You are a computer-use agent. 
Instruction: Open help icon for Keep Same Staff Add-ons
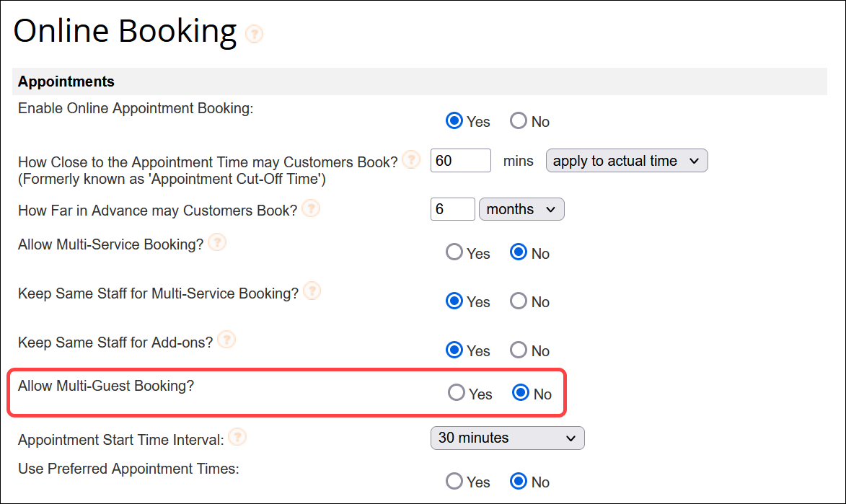pos(226,340)
